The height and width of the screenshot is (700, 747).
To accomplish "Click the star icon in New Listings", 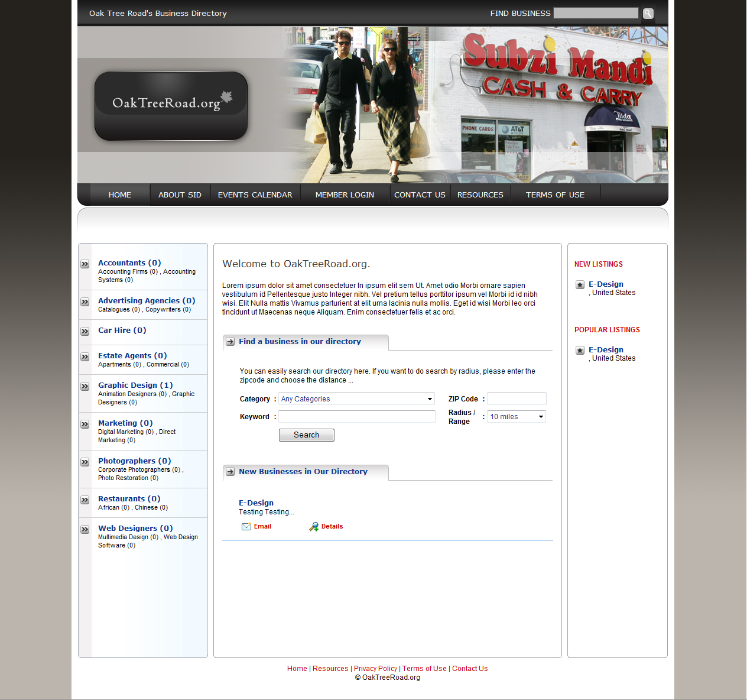I will (580, 285).
